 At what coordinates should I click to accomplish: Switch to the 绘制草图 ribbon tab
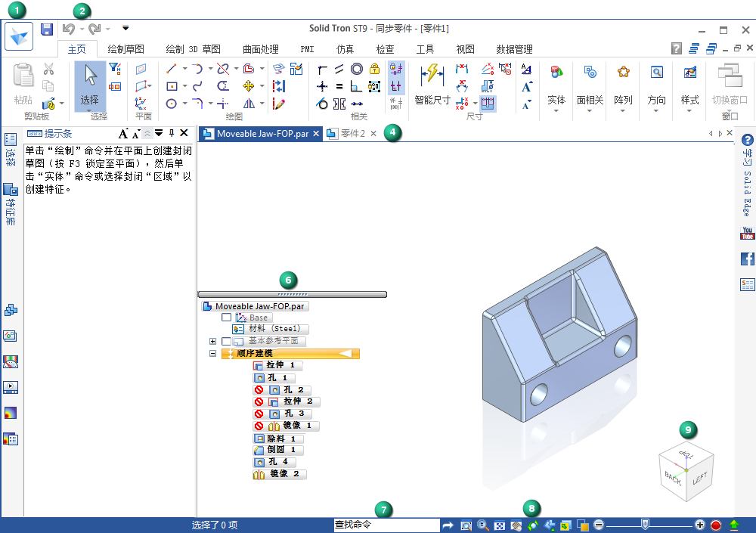[x=125, y=49]
